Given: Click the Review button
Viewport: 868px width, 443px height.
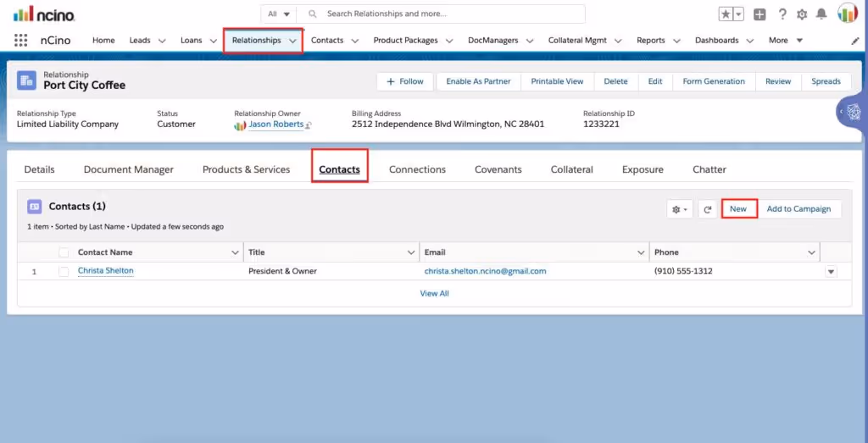Looking at the screenshot, I should tap(778, 81).
